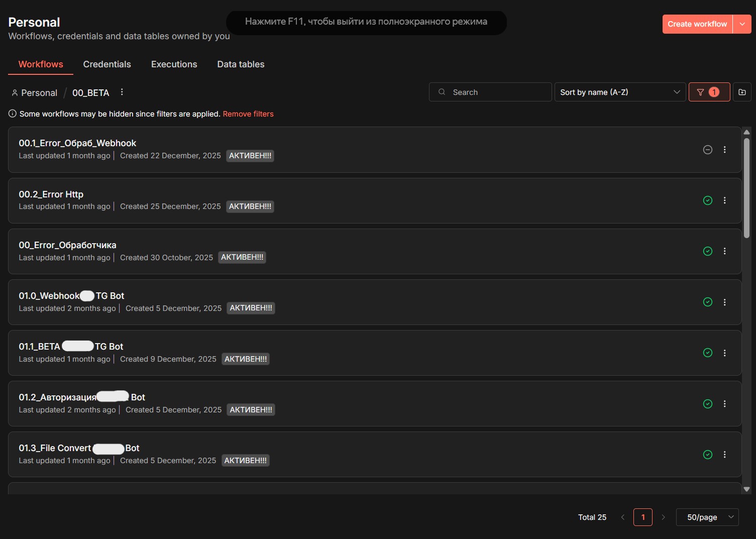Expand the Create workflow arrow dropdown
The height and width of the screenshot is (539, 756).
click(742, 24)
